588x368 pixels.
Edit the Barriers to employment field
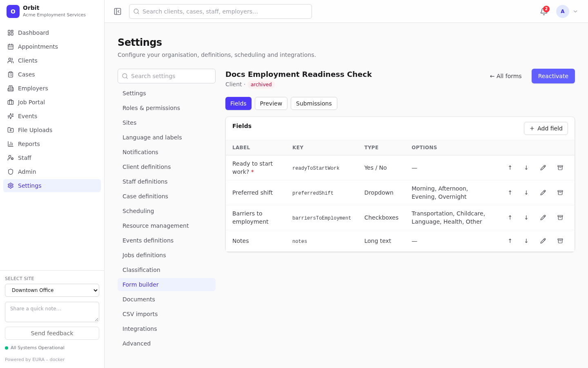coord(543,218)
